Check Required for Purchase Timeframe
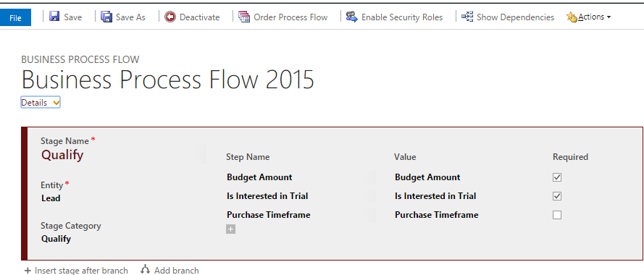 (557, 215)
